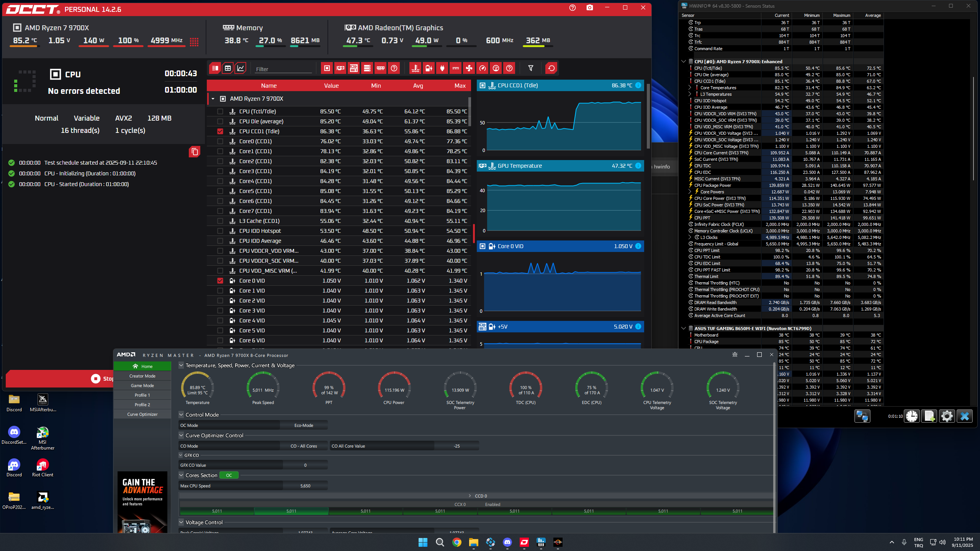Enable the CPU (Tctl/Tdie) graph checkbox

pyautogui.click(x=220, y=111)
